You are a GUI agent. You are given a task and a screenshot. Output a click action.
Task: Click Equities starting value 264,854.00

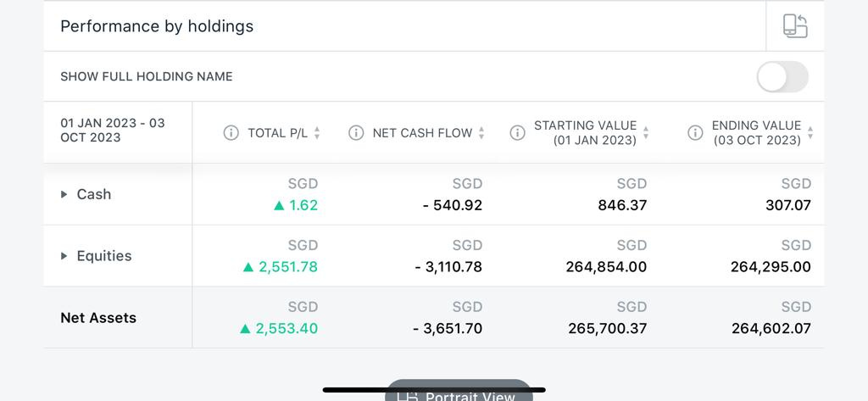coord(606,267)
